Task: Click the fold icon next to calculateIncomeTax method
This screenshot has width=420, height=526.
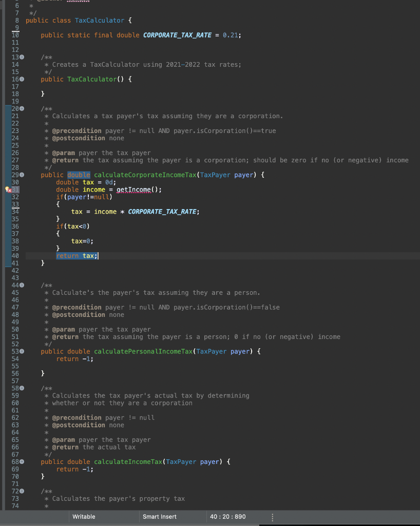Action: pyautogui.click(x=21, y=462)
